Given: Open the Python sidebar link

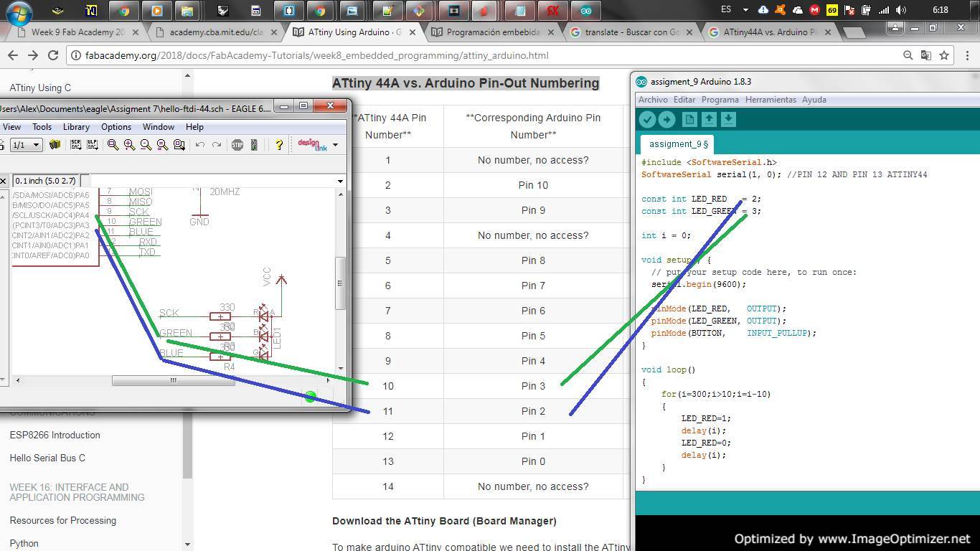Looking at the screenshot, I should pyautogui.click(x=24, y=543).
